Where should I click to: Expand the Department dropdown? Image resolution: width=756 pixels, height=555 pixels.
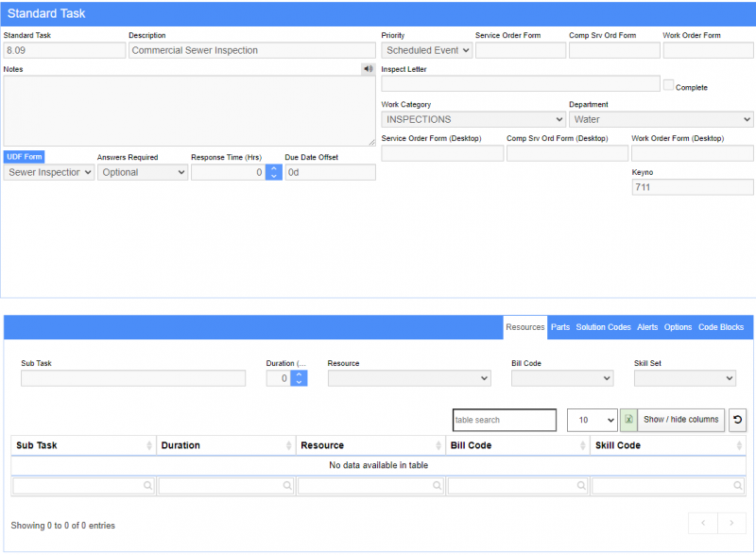click(661, 120)
